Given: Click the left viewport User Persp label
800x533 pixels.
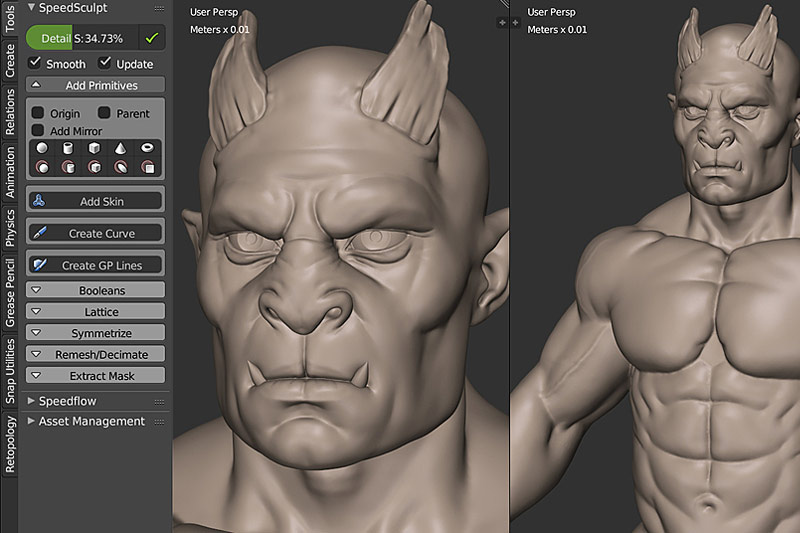Looking at the screenshot, I should pos(214,12).
